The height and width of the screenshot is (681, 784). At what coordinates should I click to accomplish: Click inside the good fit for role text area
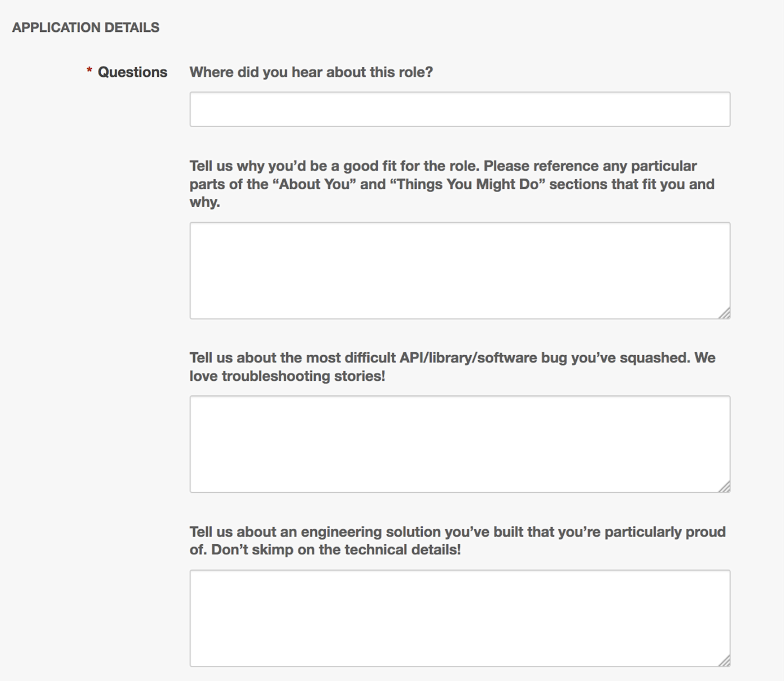click(x=460, y=270)
